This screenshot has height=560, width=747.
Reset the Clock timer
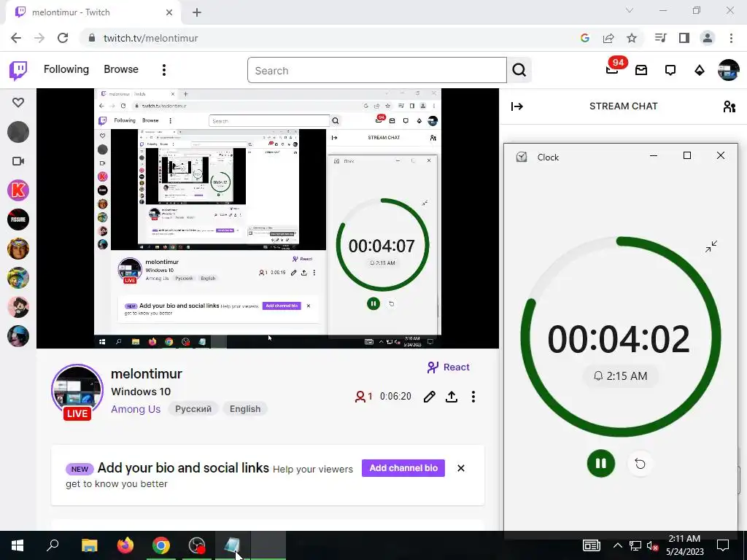tap(640, 463)
